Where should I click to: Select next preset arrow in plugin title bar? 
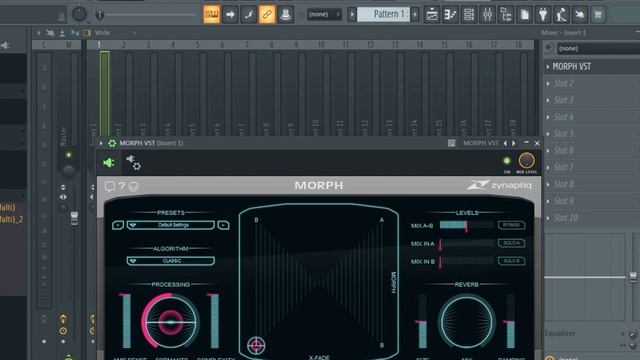click(514, 143)
